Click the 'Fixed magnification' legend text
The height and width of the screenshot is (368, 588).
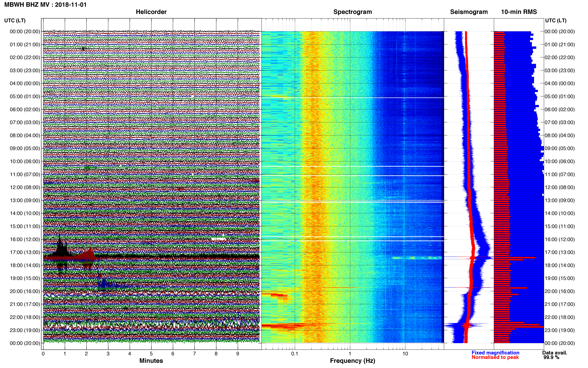[x=495, y=353]
